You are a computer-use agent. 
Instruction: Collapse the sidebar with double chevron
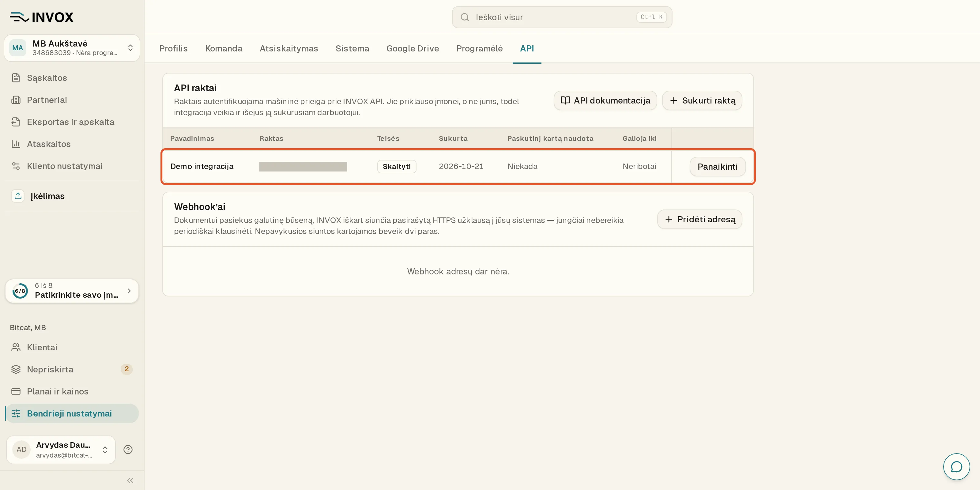pyautogui.click(x=130, y=481)
